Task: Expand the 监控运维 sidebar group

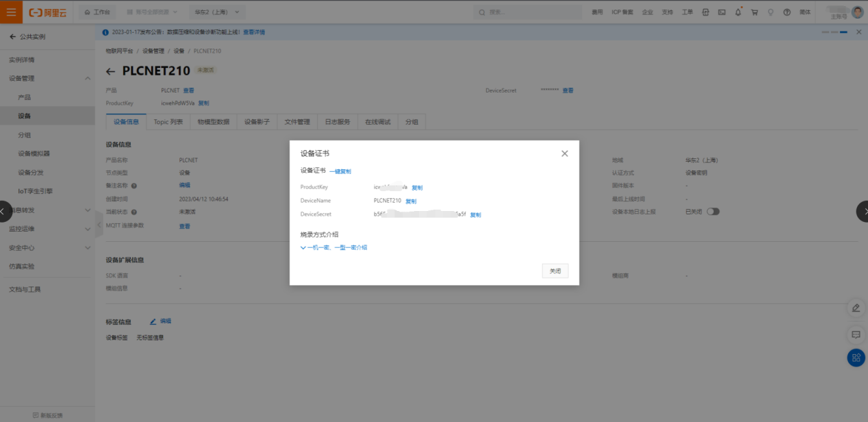Action: point(88,229)
